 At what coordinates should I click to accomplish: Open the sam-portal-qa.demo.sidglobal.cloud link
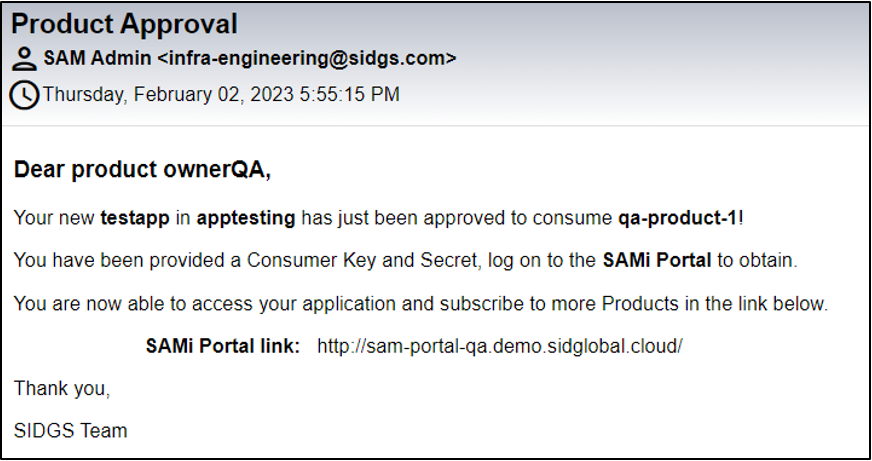(x=499, y=346)
